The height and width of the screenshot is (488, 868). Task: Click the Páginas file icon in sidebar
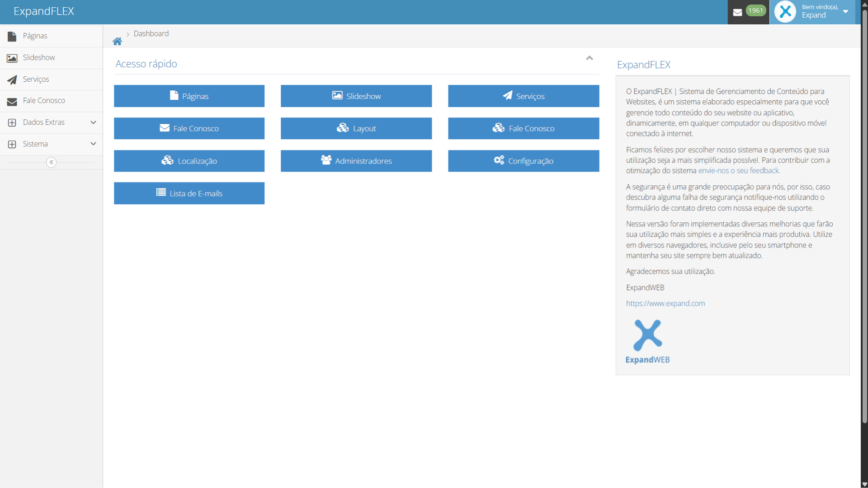pos(12,36)
